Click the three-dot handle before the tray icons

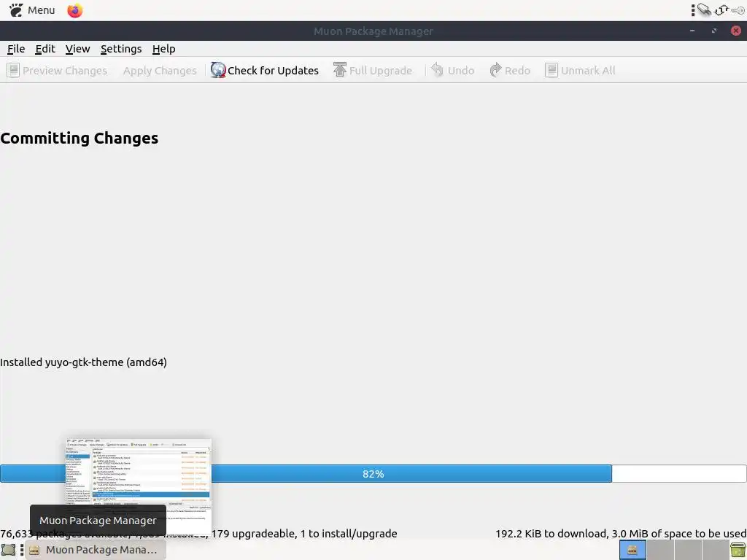pos(693,10)
